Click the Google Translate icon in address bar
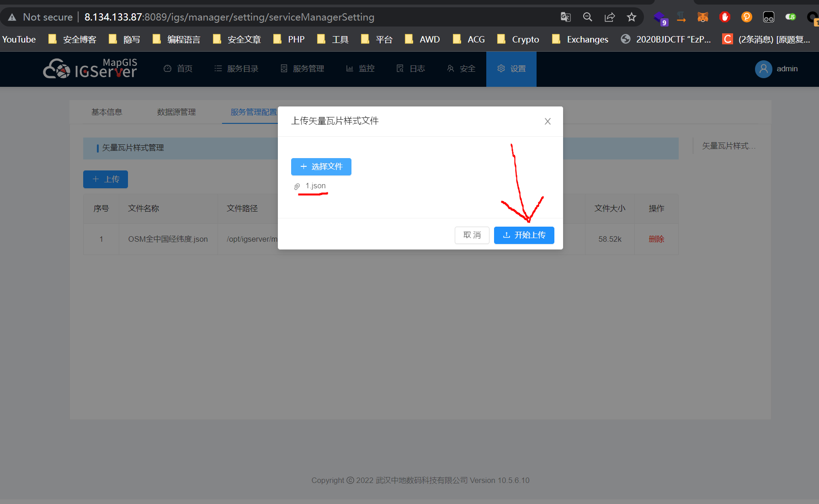The width and height of the screenshot is (819, 504). click(565, 17)
